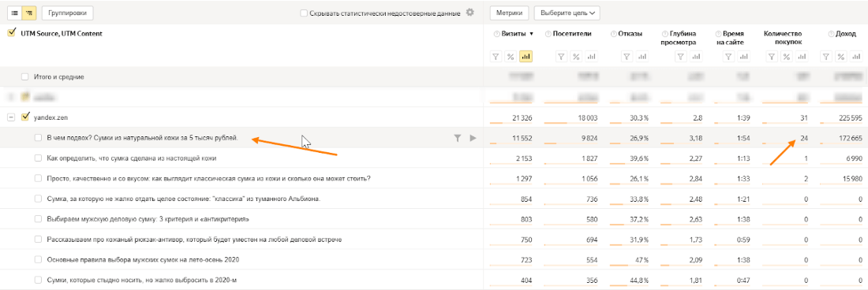Uncheck the yandex.zen row checkbox
The width and height of the screenshot is (868, 290).
[24, 117]
